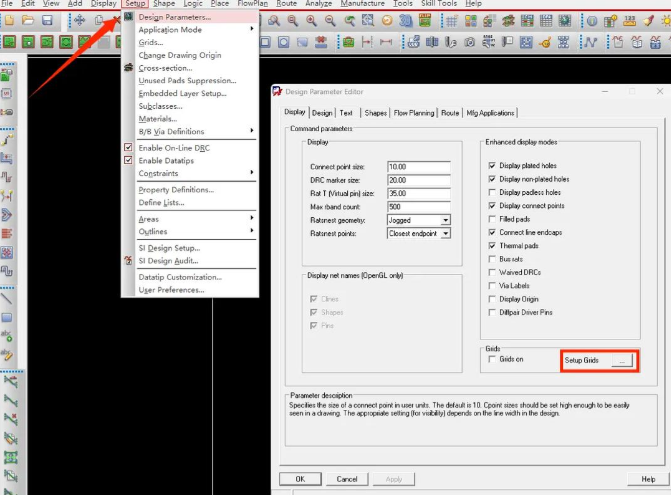Uncheck Display plated holes
Screen dimensions: 671x495
point(491,165)
